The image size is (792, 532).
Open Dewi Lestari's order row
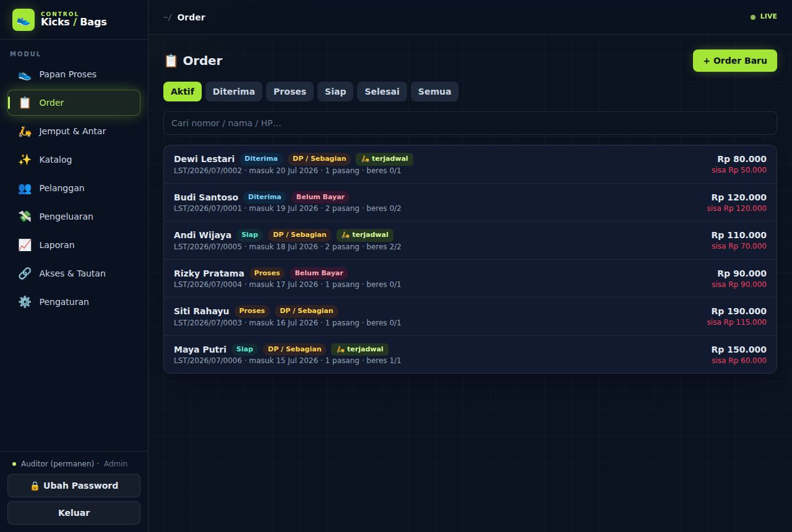470,165
